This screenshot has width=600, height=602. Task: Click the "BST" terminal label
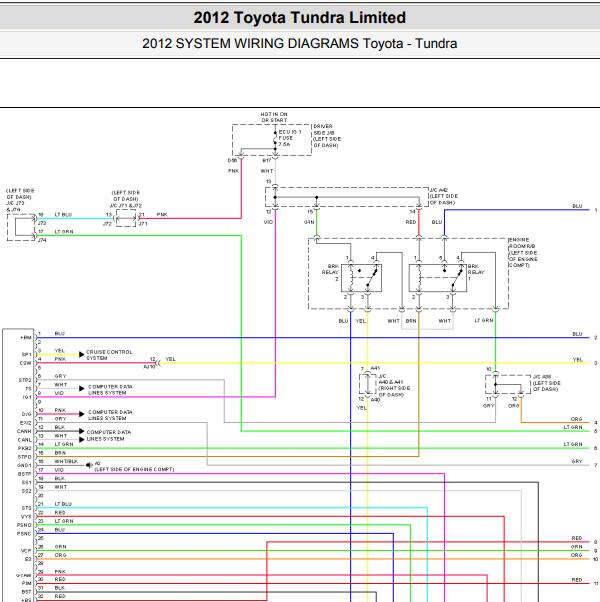[x=26, y=592]
